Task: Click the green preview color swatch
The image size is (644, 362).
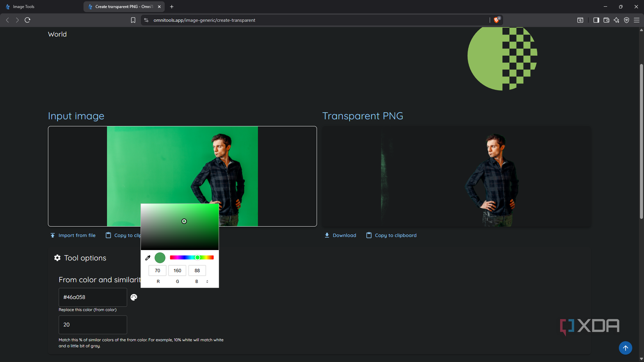Action: point(160,258)
